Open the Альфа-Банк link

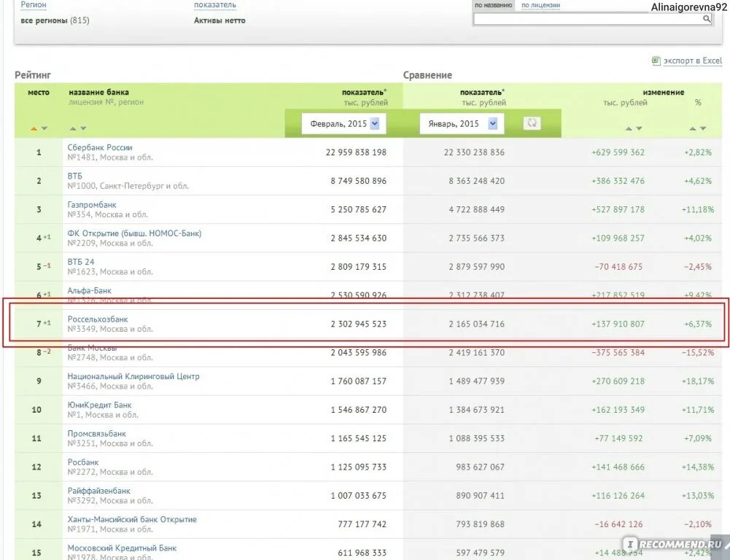click(90, 290)
